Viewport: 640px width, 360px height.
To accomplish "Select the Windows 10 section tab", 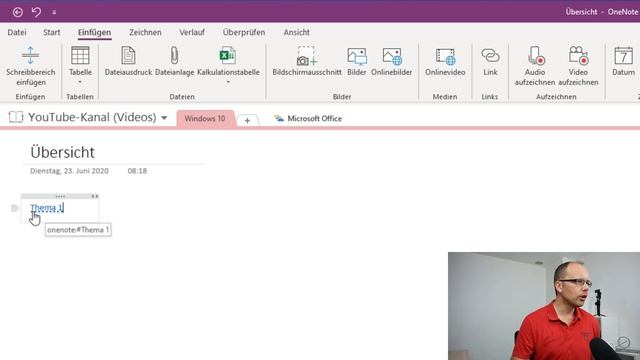I will [x=204, y=118].
